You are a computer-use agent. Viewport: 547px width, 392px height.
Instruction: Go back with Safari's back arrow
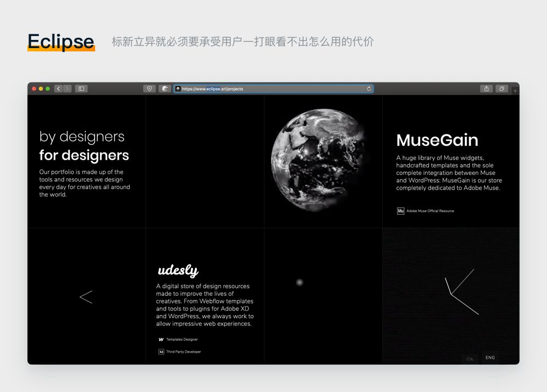59,89
